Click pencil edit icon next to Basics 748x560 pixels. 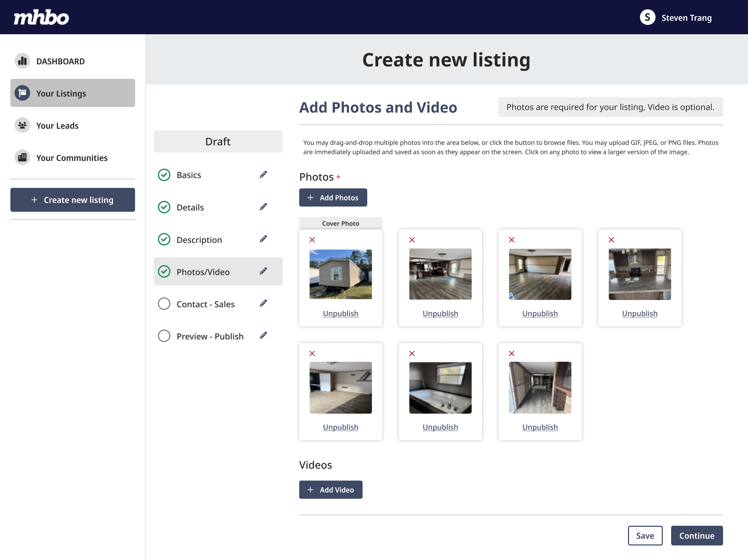coord(263,175)
